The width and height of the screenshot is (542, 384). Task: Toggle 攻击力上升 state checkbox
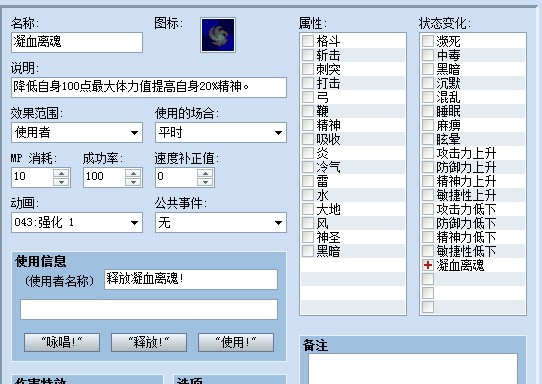pos(428,153)
